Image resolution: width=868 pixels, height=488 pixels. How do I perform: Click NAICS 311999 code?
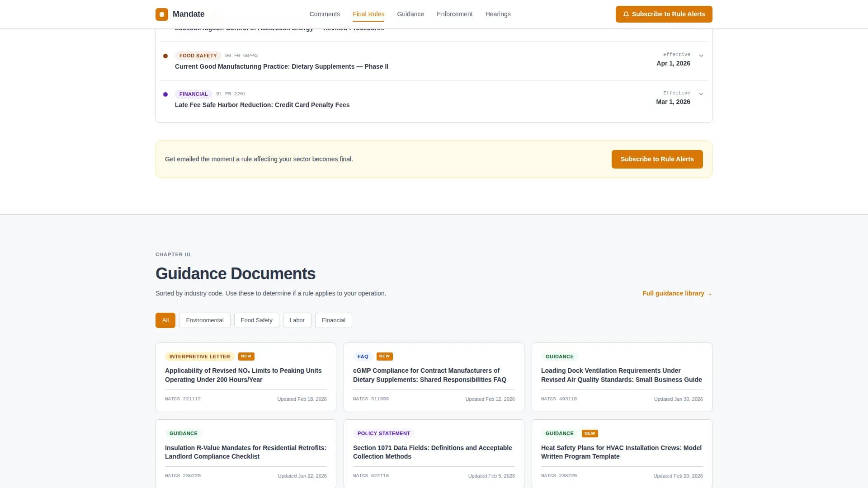(x=371, y=399)
